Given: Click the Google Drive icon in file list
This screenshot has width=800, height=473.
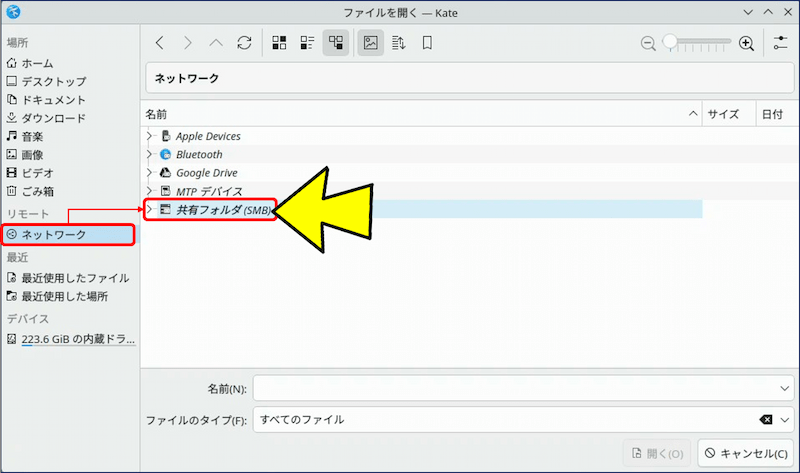Looking at the screenshot, I should (165, 172).
